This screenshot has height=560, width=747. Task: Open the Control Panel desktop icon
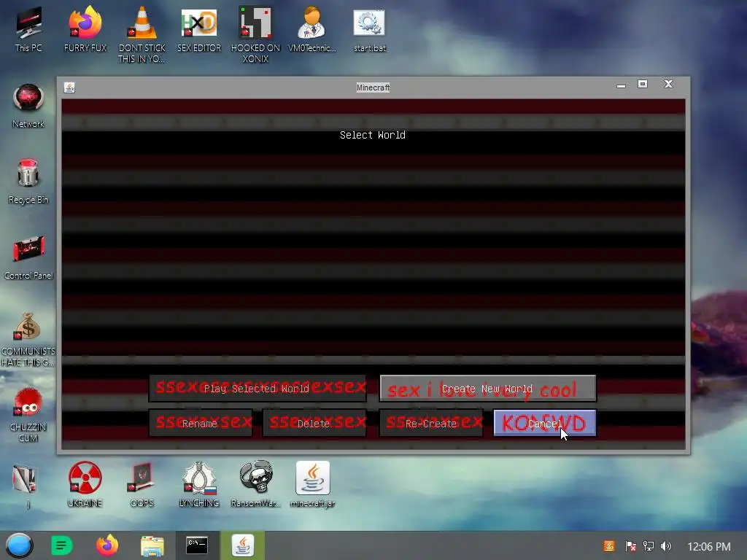(x=28, y=257)
